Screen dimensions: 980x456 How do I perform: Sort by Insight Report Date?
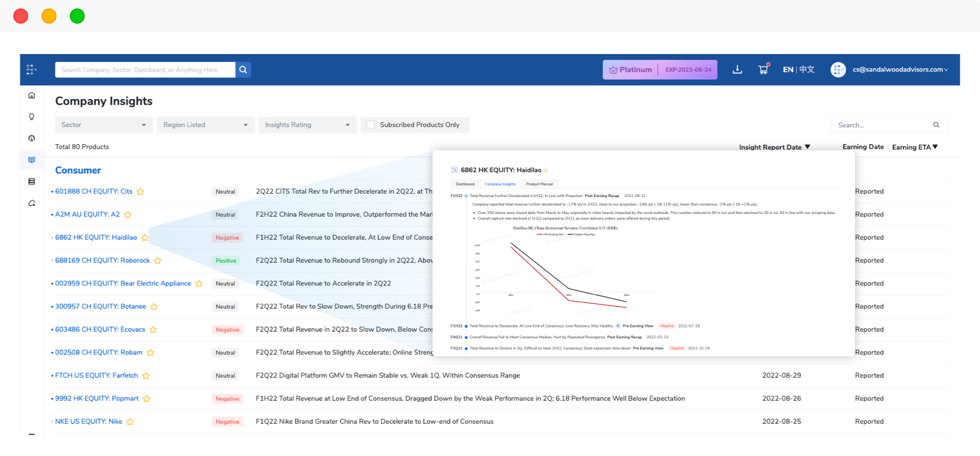pos(774,147)
